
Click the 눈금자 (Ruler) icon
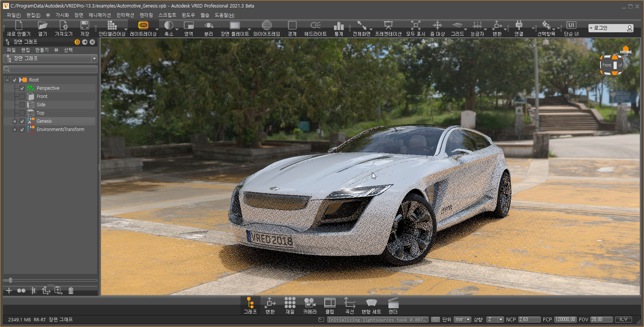point(477,25)
